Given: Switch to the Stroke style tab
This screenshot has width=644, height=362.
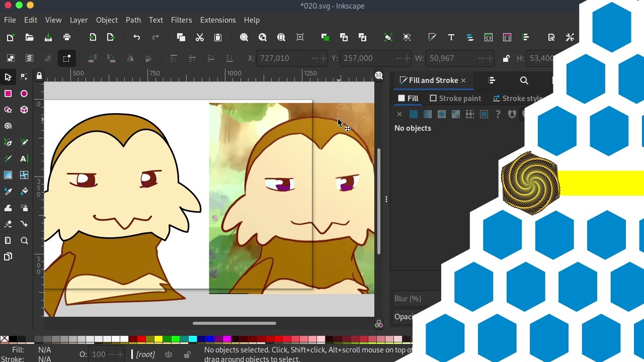Looking at the screenshot, I should click(518, 99).
